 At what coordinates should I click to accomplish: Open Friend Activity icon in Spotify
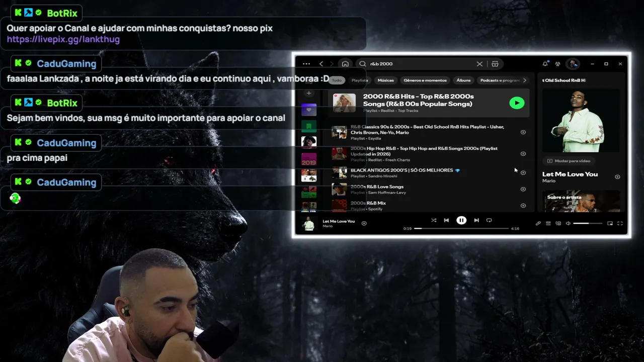(557, 64)
